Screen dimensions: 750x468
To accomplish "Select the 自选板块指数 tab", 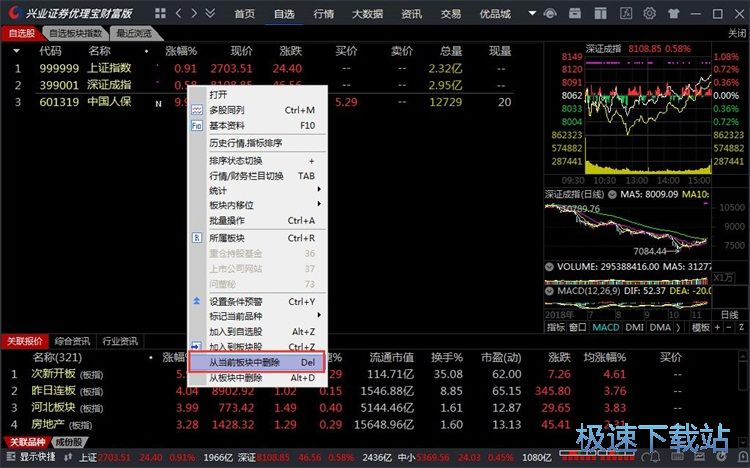I will (76, 33).
